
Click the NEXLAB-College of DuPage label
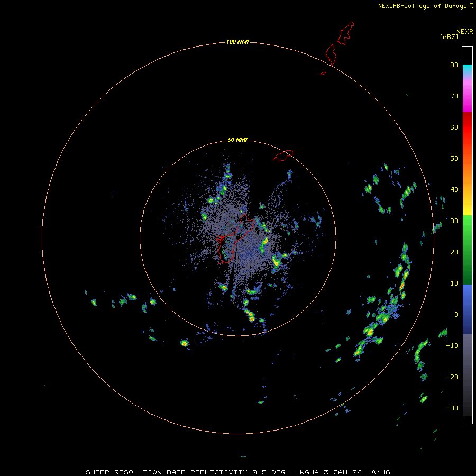[x=422, y=6]
